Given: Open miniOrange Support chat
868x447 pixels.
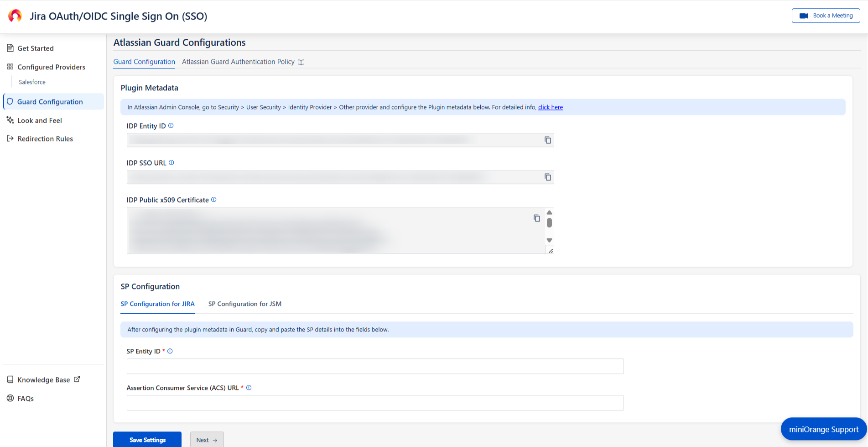Looking at the screenshot, I should point(824,429).
